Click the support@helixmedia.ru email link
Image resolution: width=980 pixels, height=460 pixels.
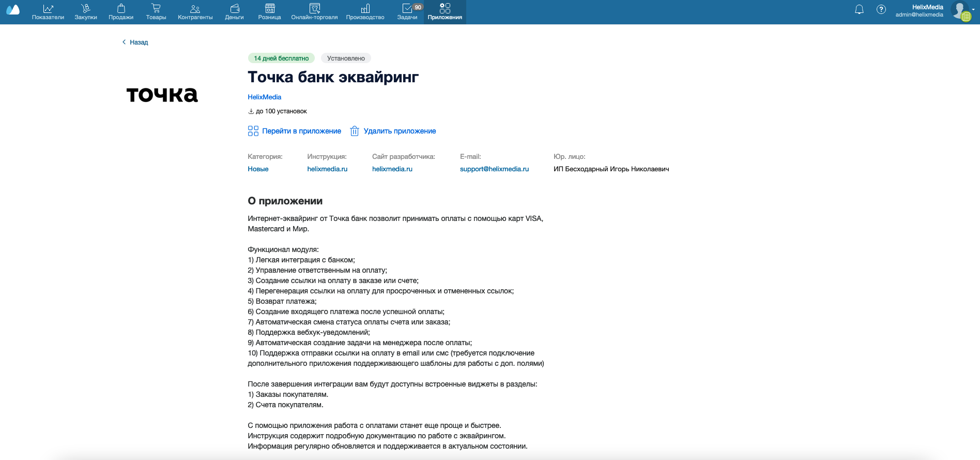(x=495, y=169)
